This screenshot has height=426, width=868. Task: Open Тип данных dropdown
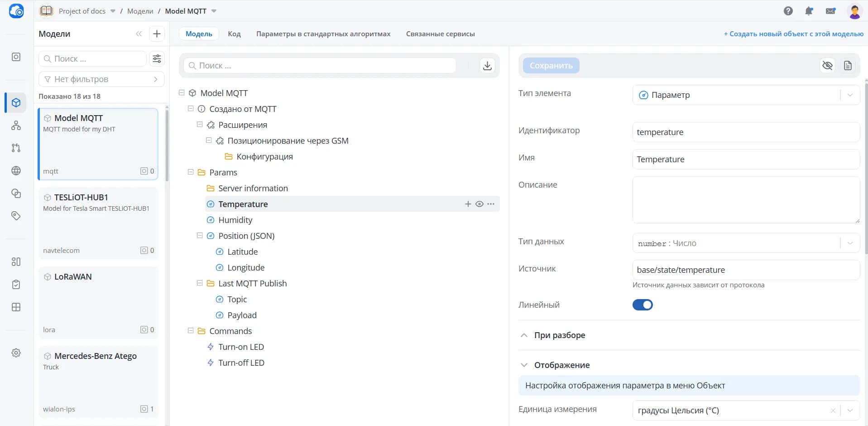[x=746, y=243]
